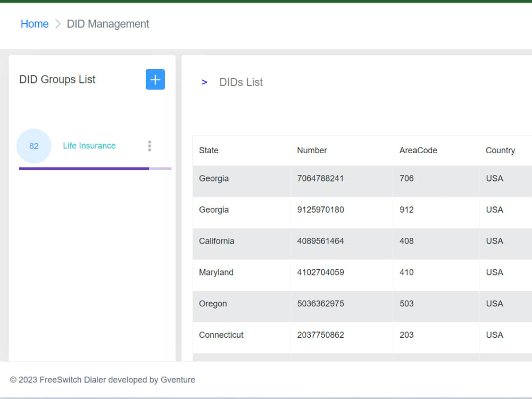Click Georgia in the 7064788241 row
This screenshot has height=399, width=532.
tap(214, 178)
